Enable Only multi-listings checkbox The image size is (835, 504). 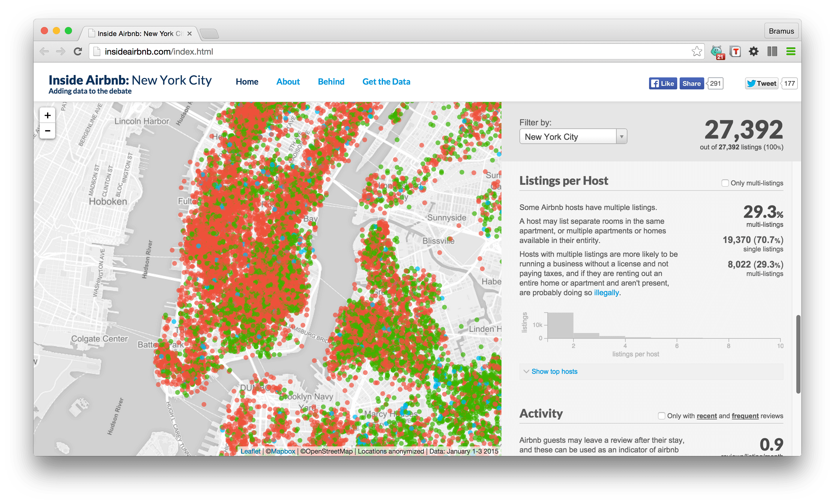click(725, 183)
